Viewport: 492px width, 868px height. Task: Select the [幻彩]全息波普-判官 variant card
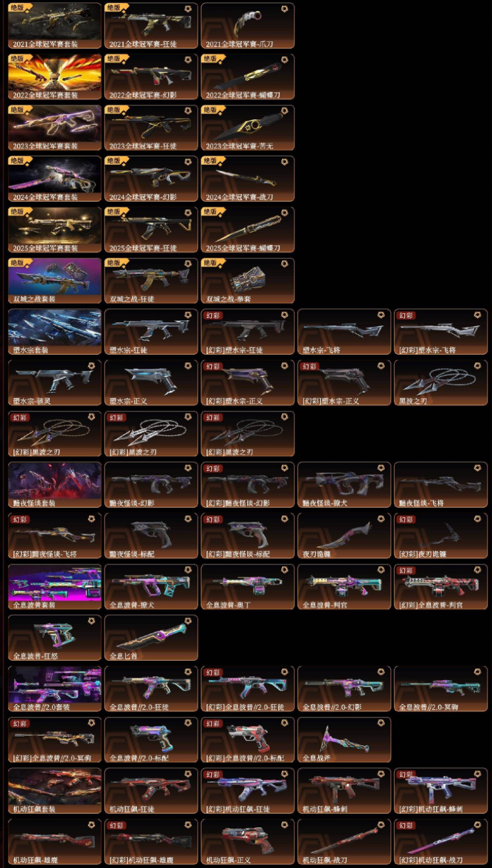(440, 586)
